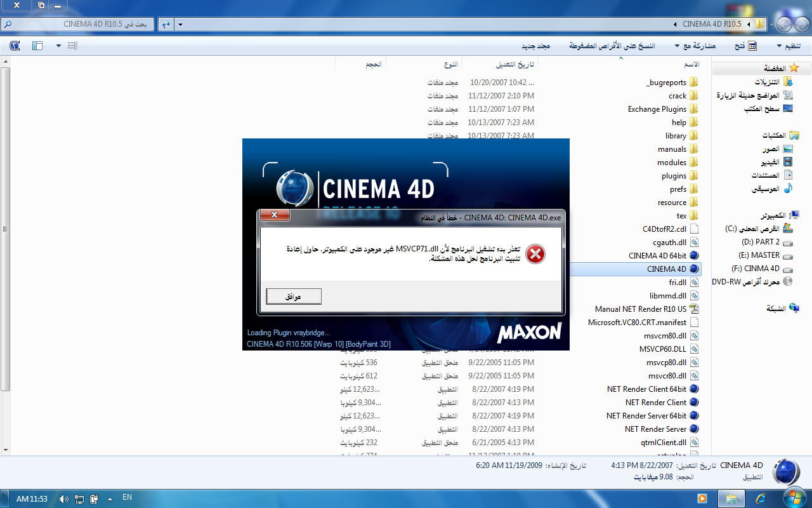
Task: Close the CINEMA 4D.exe error dialog
Action: click(x=275, y=215)
